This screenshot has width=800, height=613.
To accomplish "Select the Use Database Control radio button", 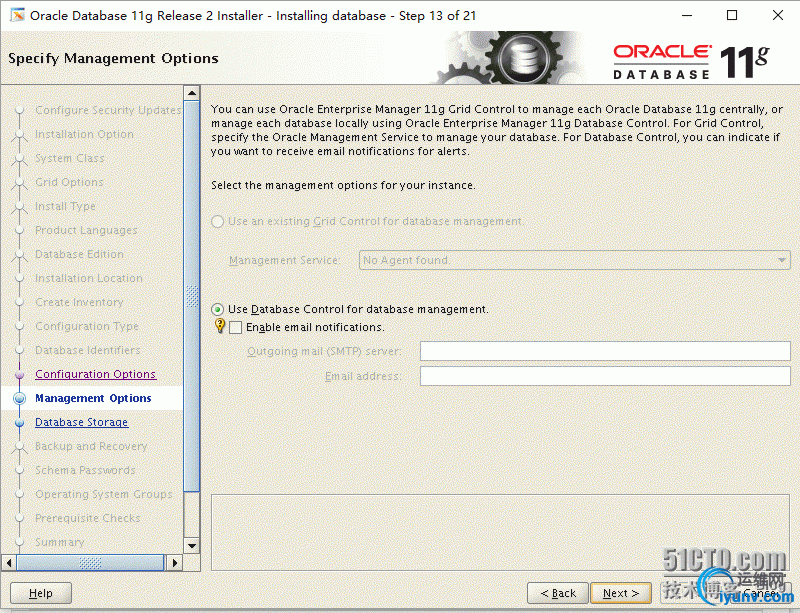I will tap(217, 309).
